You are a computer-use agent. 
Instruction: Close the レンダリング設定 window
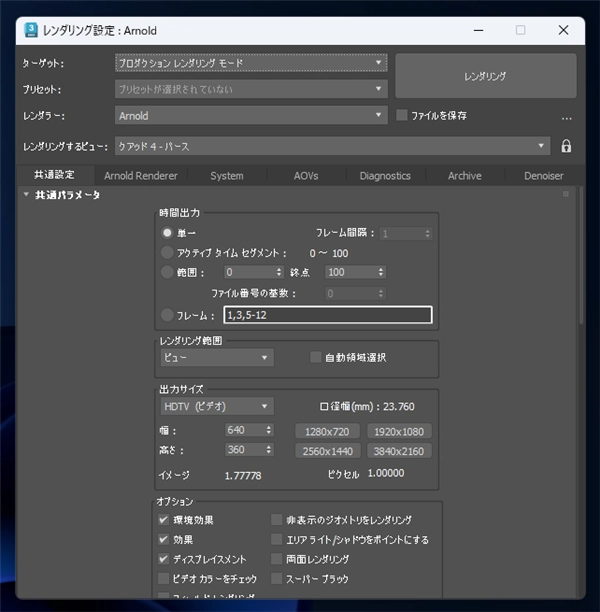(563, 30)
